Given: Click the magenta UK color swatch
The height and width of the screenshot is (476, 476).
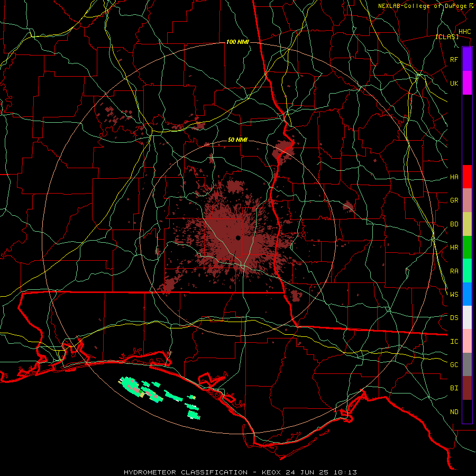Looking at the screenshot, I should coord(467,83).
